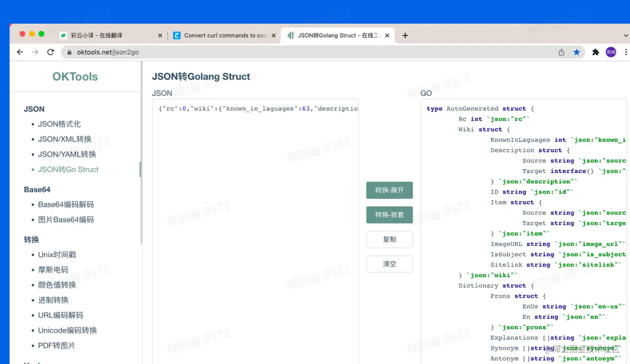This screenshot has height=364, width=630.
Task: Open the share icon in address bar
Action: [x=561, y=52]
